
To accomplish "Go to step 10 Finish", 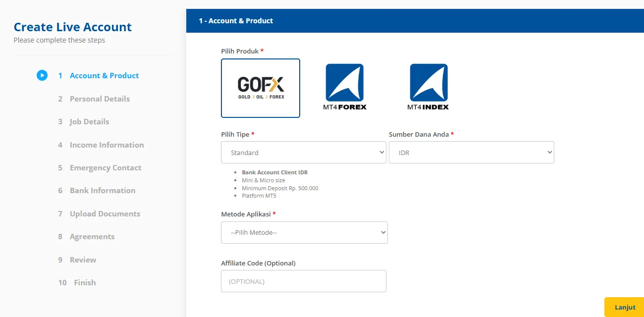I will 77,283.
